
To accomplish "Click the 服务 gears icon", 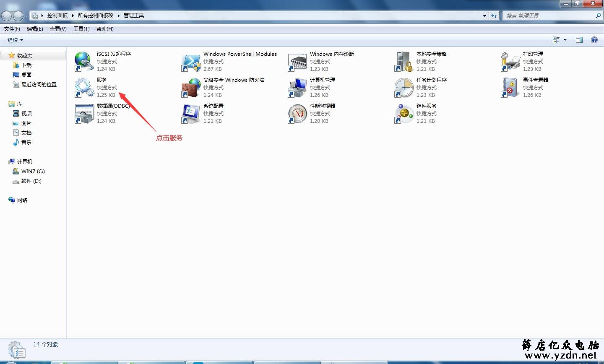I will (84, 87).
